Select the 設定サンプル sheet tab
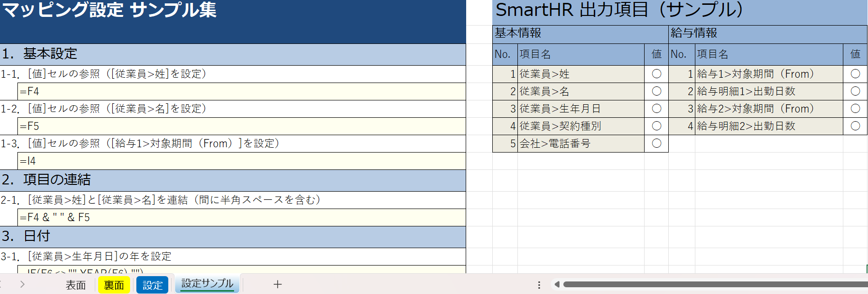 [x=207, y=284]
